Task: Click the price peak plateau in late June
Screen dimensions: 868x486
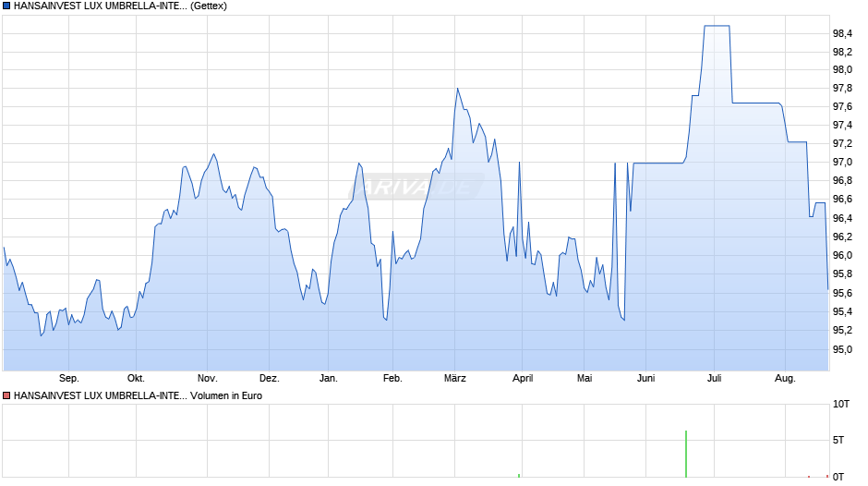Action: tap(717, 26)
